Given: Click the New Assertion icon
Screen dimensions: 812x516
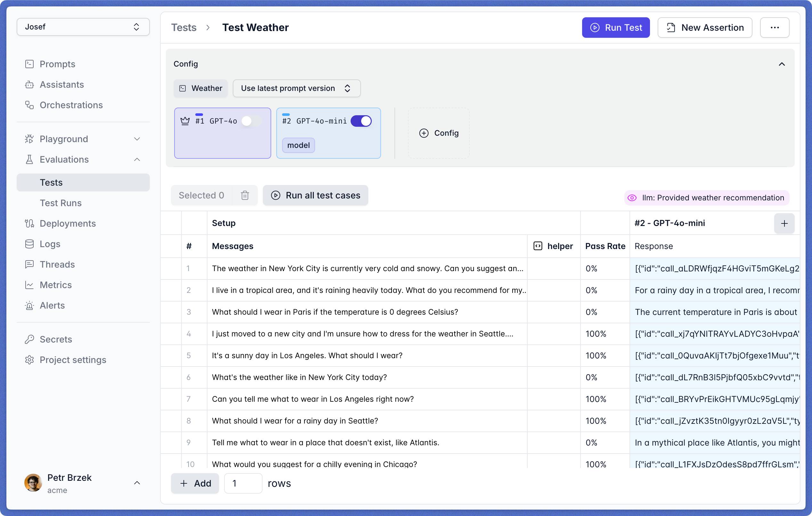Looking at the screenshot, I should click(x=670, y=27).
